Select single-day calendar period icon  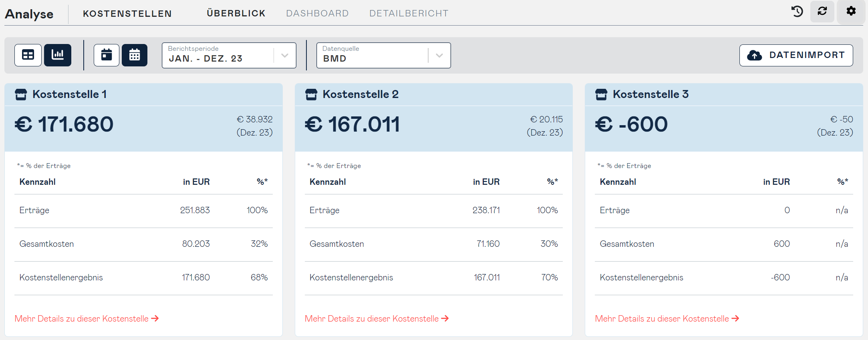click(107, 55)
